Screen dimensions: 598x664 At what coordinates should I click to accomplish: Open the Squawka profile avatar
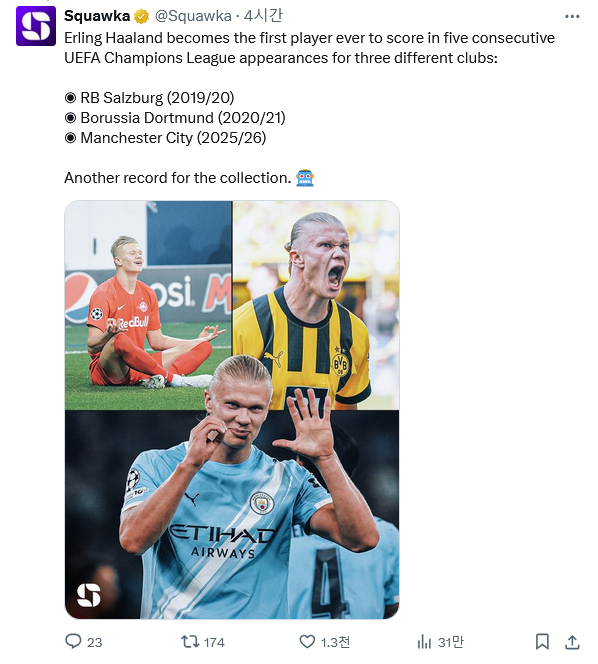click(36, 26)
